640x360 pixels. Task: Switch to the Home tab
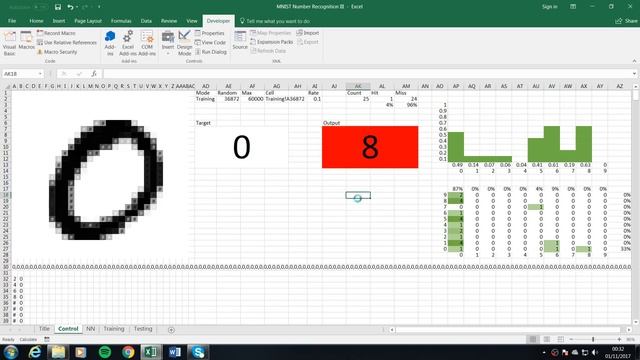[x=36, y=21]
